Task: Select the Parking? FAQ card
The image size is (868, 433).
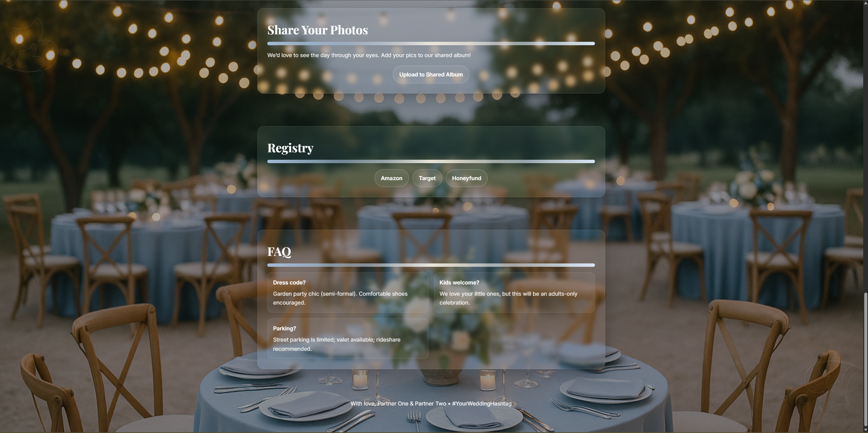Action: [347, 339]
